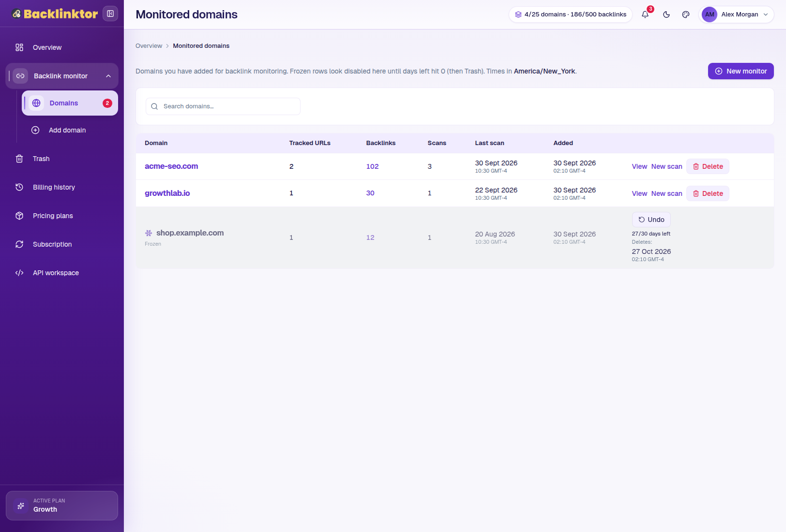Collapse the Backlink monitor menu group
Screen dimensions: 786x532
62,76
